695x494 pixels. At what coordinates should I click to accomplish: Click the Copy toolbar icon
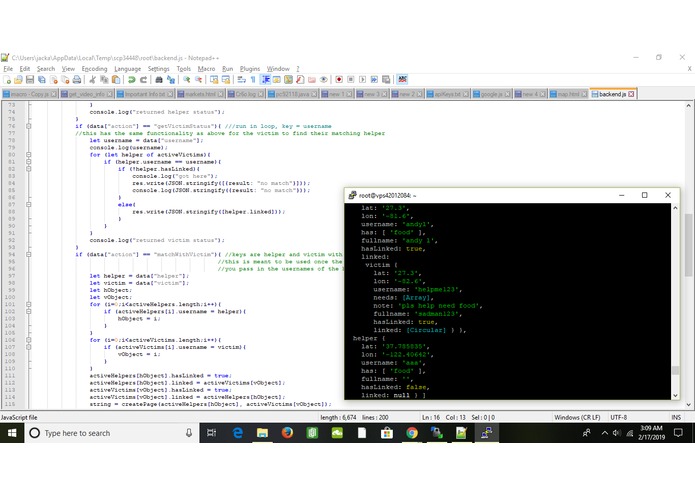104,80
